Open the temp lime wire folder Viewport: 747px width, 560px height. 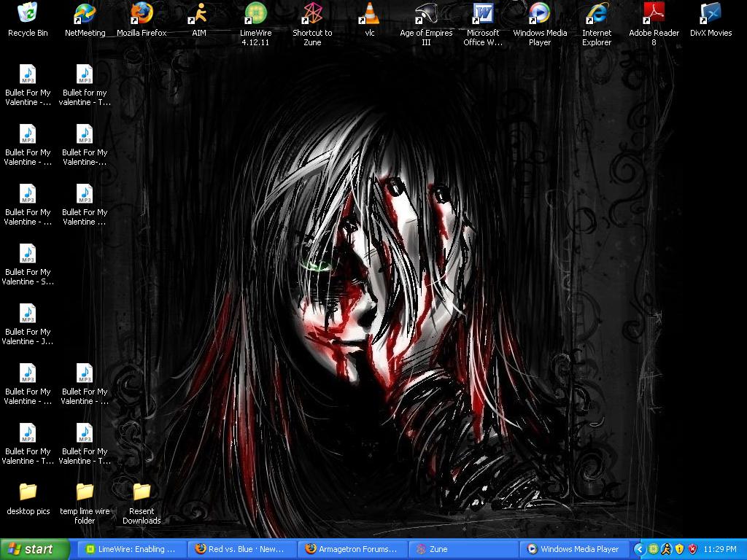click(x=85, y=493)
